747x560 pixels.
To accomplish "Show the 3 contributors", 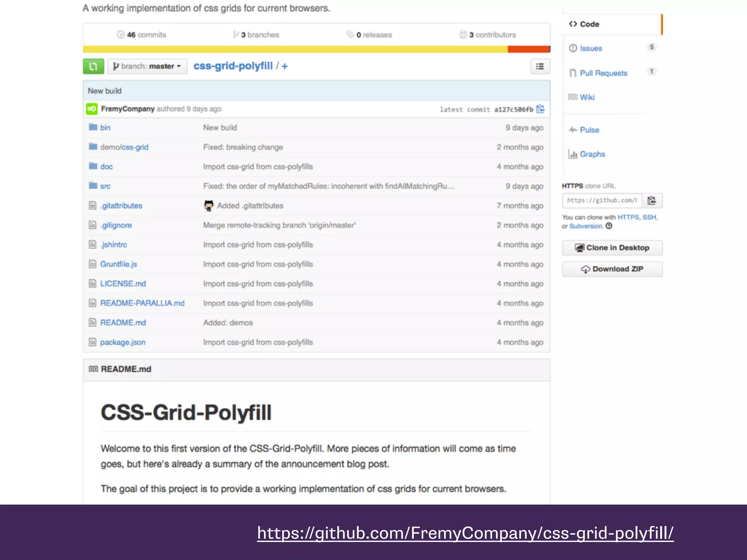I will [x=488, y=35].
